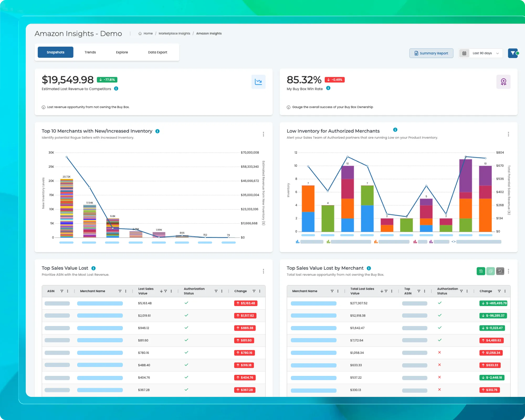Viewport: 525px width, 420px height.
Task: Switch to the Trends tab
Action: (x=90, y=52)
